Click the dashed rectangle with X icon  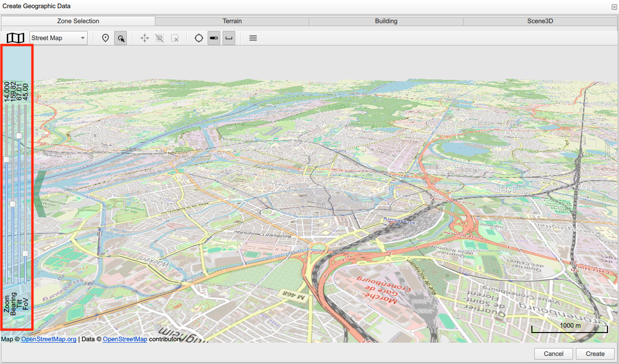click(x=175, y=38)
